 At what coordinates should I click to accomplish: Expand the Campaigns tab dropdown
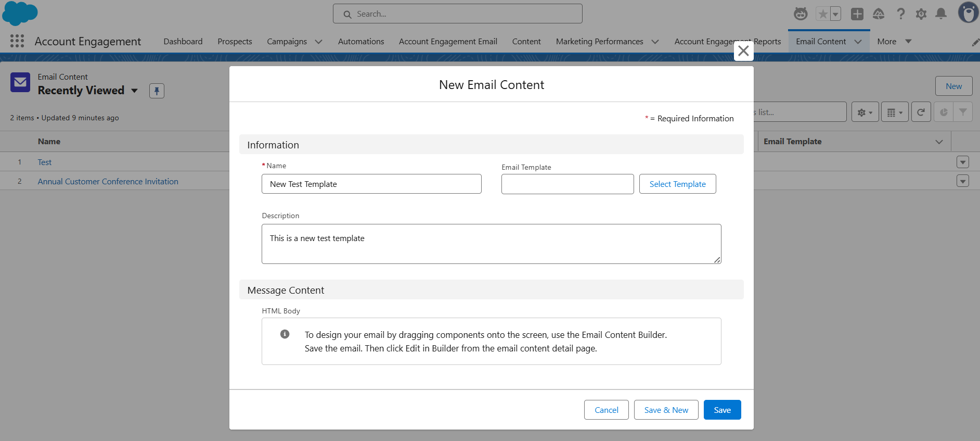tap(319, 42)
